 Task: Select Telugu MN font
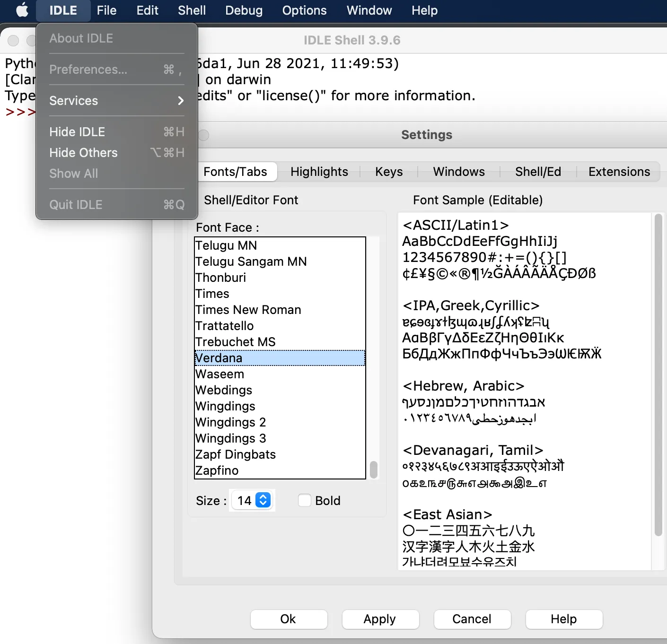click(x=280, y=245)
